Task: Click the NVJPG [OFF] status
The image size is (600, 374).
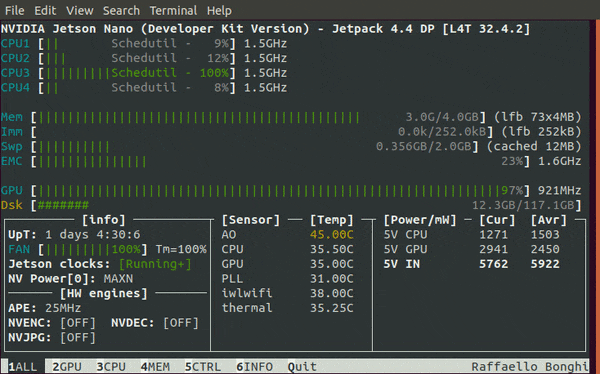Action: point(78,338)
